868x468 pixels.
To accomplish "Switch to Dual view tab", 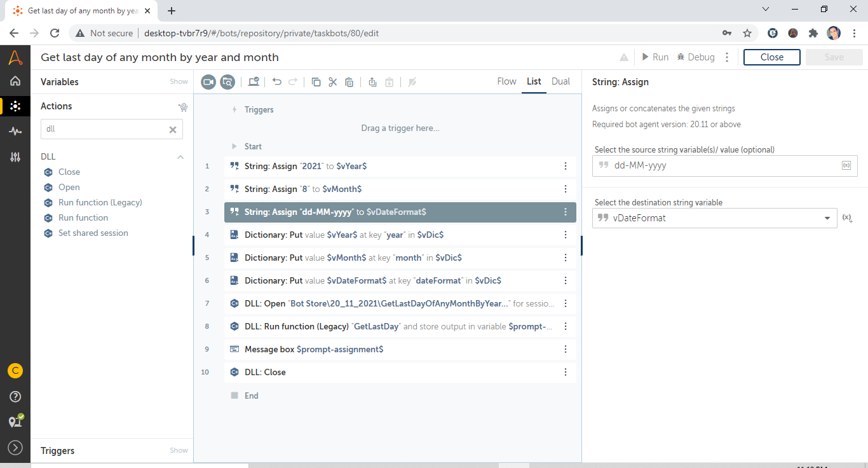I will click(x=560, y=81).
